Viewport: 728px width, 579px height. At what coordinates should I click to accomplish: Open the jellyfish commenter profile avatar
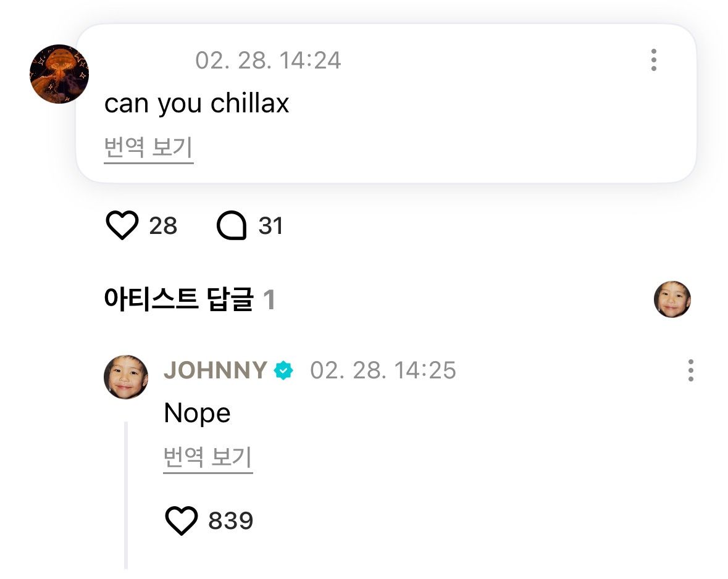pos(59,74)
